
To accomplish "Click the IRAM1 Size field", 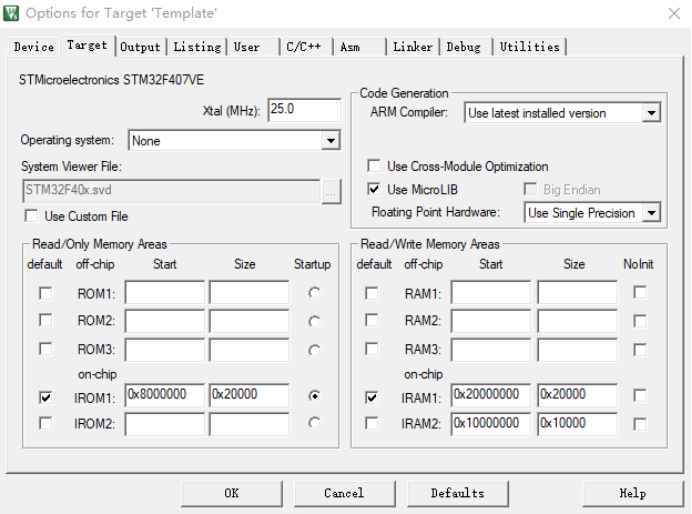I will coord(577,395).
